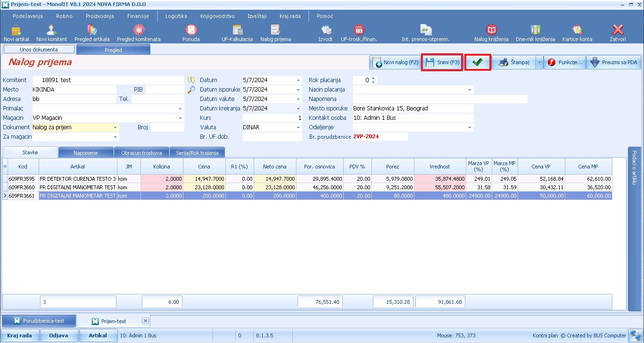The image size is (644, 343).
Task: Click the magnifier search icon beside PIB
Action: (x=191, y=89)
